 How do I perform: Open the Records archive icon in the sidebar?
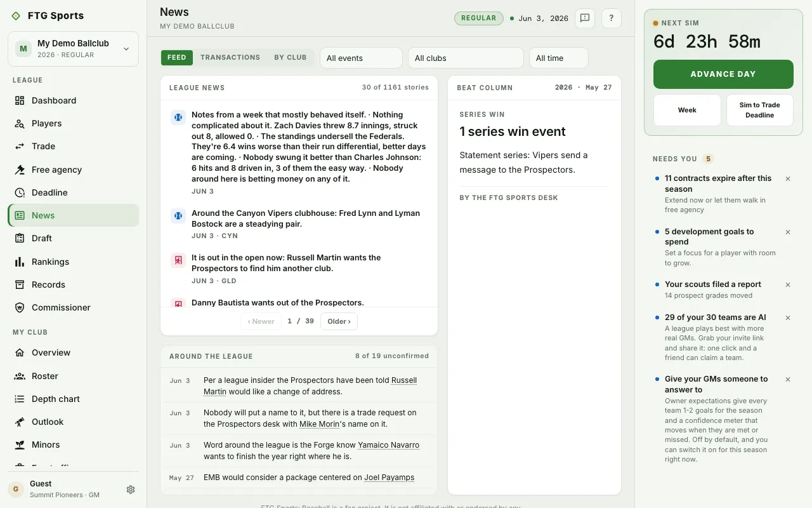20,284
